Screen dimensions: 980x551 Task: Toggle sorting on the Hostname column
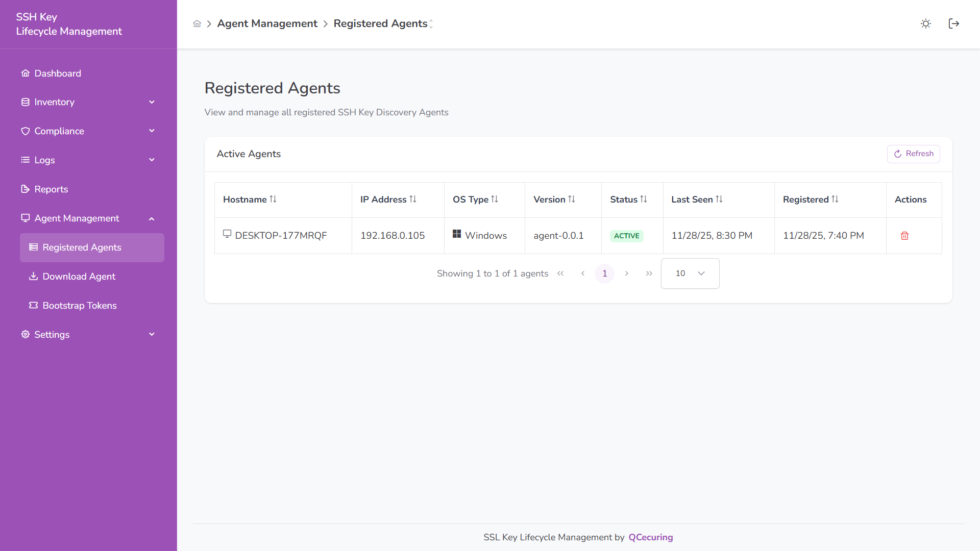(274, 199)
